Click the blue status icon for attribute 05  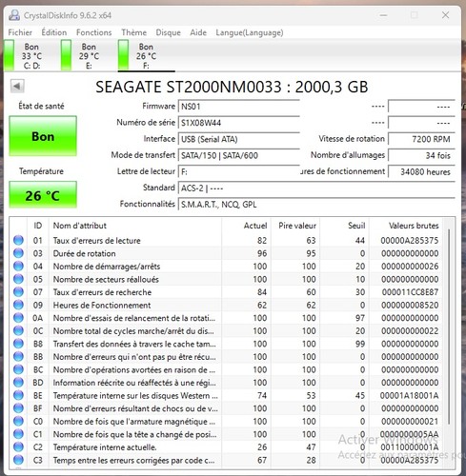(18, 279)
